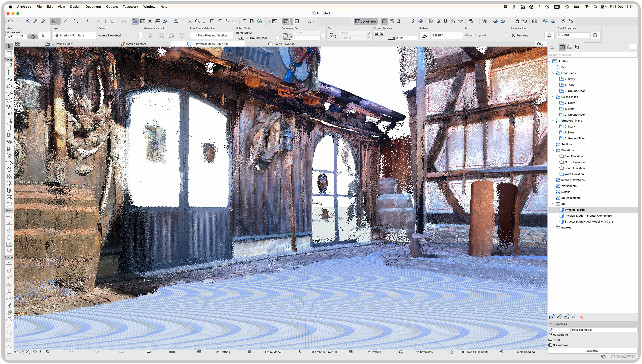Click the Orbit icon next to Walk

point(421,21)
